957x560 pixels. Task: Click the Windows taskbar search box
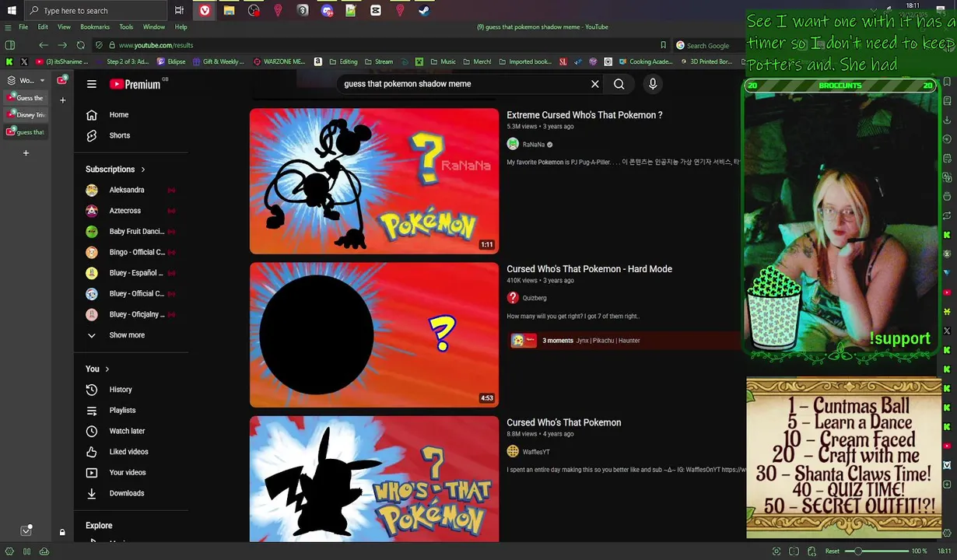96,11
